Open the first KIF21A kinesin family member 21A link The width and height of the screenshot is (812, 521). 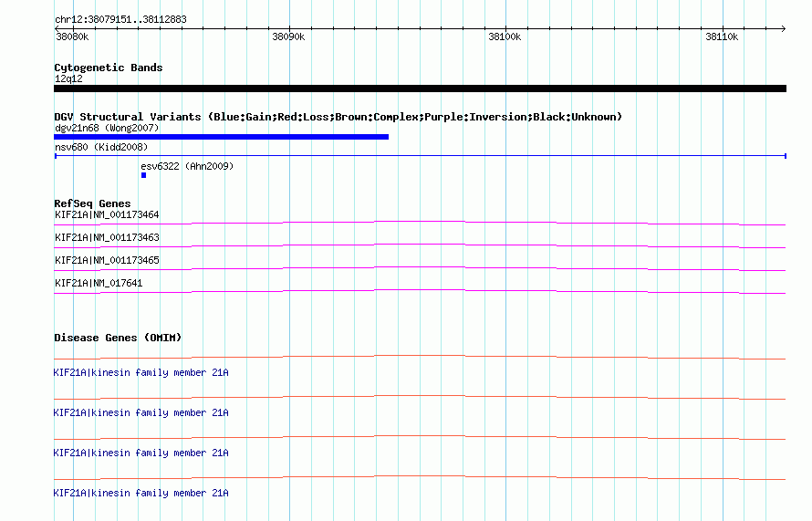tap(141, 373)
